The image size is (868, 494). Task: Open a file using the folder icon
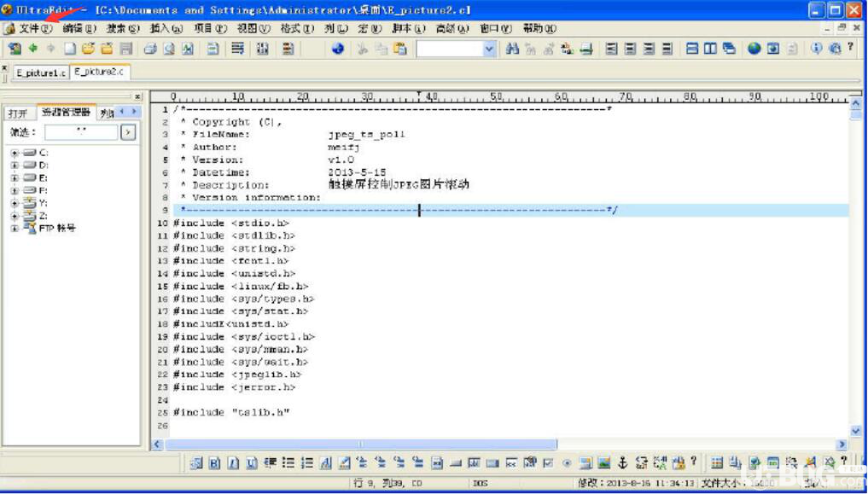[88, 49]
